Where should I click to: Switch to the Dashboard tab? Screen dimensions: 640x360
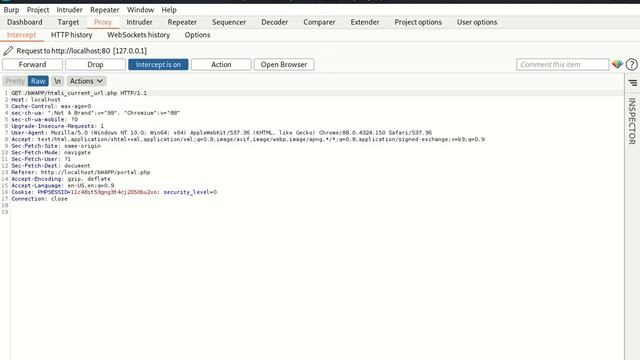point(24,22)
